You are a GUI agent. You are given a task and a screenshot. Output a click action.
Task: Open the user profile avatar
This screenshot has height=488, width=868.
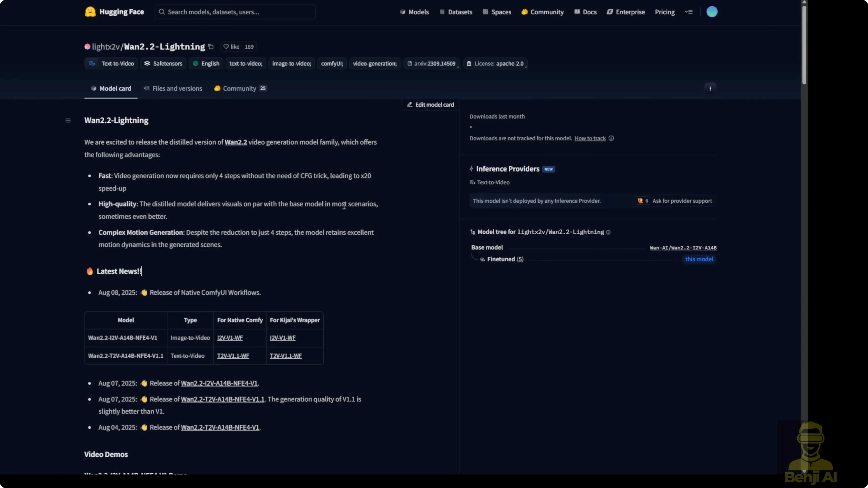coord(712,12)
